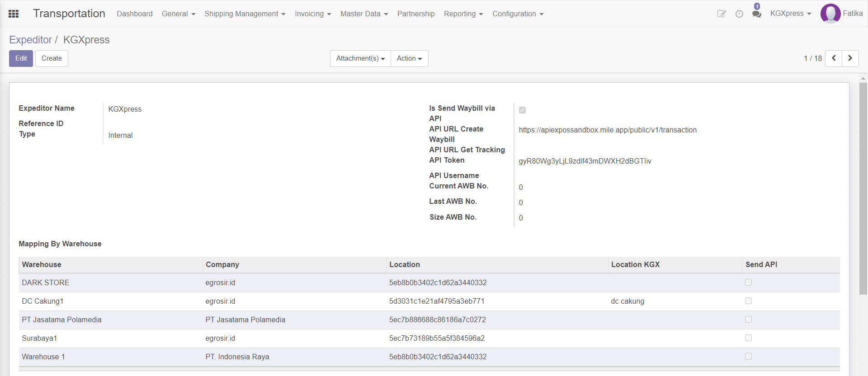Click the Create button
This screenshot has height=376, width=868.
coord(52,58)
